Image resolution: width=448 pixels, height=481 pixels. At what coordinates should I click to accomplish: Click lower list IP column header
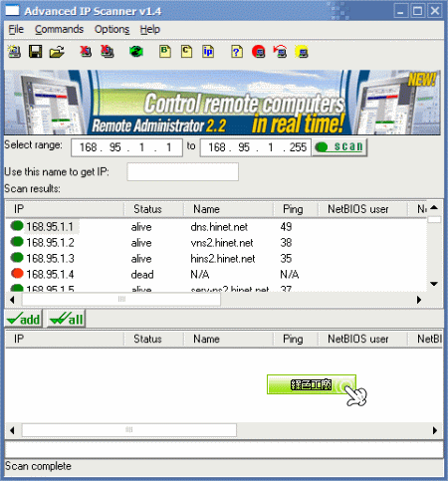pyautogui.click(x=65, y=339)
